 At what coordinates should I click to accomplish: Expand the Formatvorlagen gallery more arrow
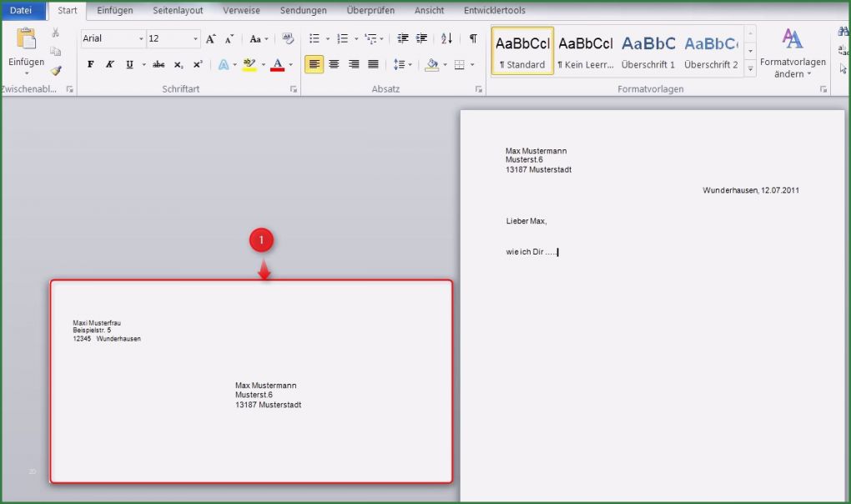point(750,68)
